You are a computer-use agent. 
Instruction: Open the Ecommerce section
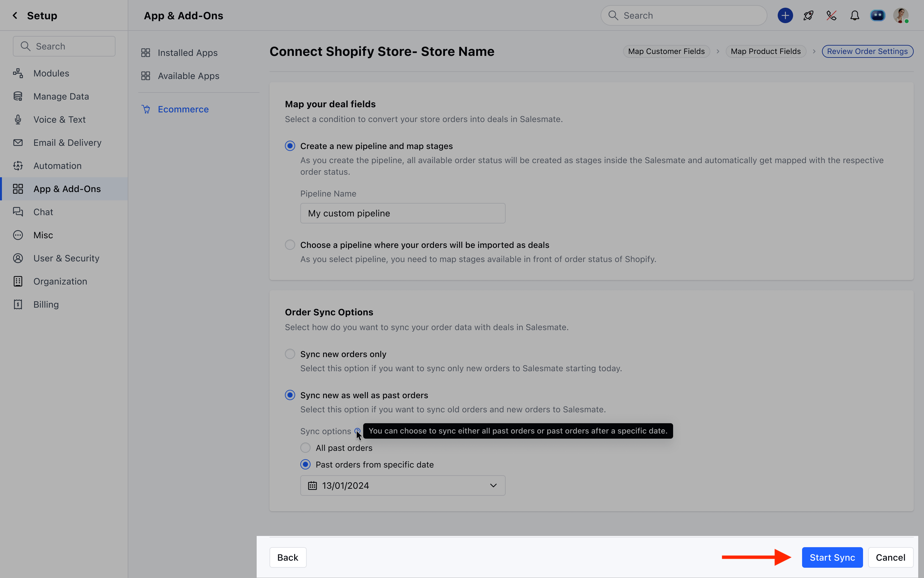tap(183, 109)
